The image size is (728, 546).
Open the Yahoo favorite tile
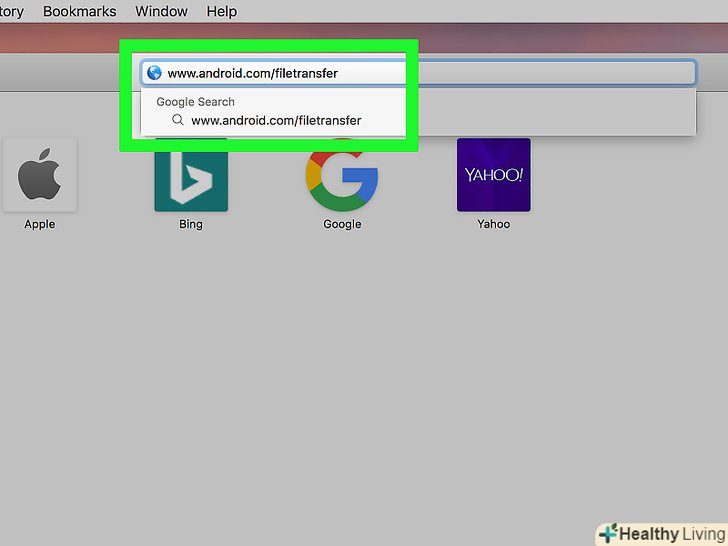(x=494, y=175)
